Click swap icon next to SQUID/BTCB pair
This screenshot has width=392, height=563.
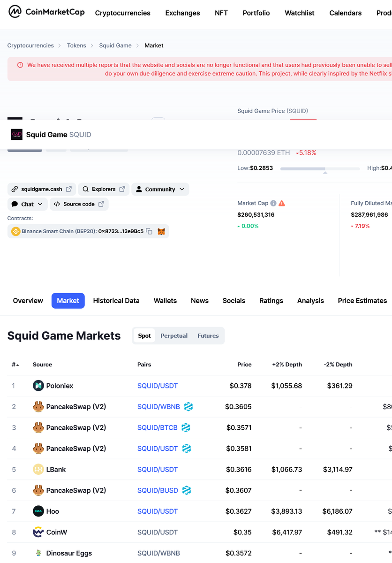pyautogui.click(x=186, y=427)
